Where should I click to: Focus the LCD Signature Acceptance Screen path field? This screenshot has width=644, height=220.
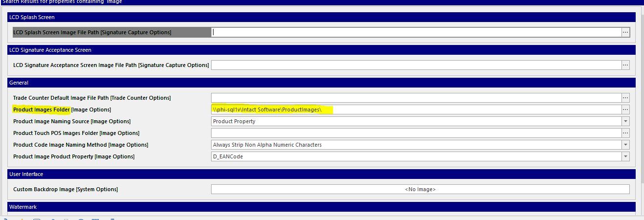pos(416,65)
